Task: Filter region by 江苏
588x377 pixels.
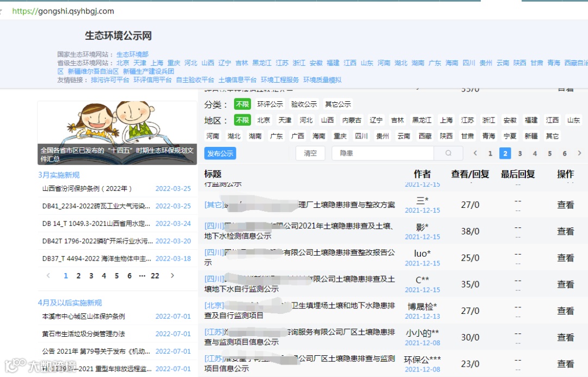Action: click(x=467, y=120)
